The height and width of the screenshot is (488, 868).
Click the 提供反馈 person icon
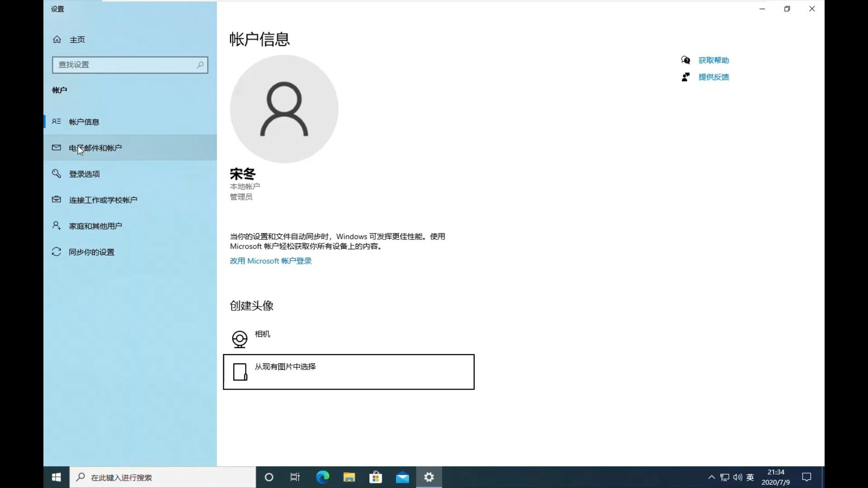pyautogui.click(x=685, y=77)
